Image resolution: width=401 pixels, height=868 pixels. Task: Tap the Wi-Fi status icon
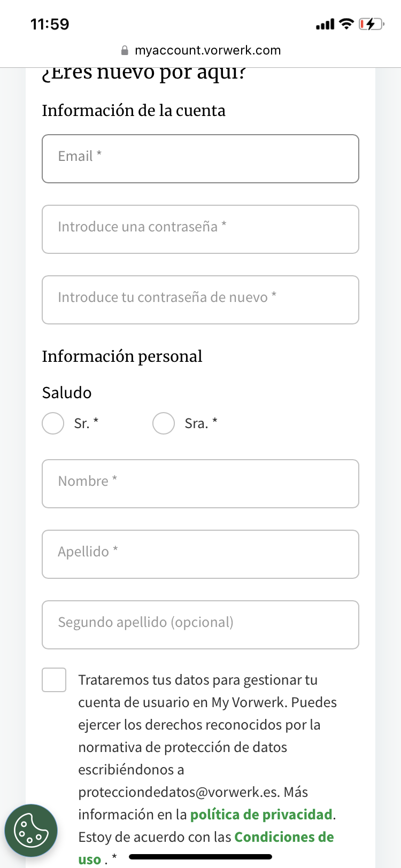click(346, 24)
